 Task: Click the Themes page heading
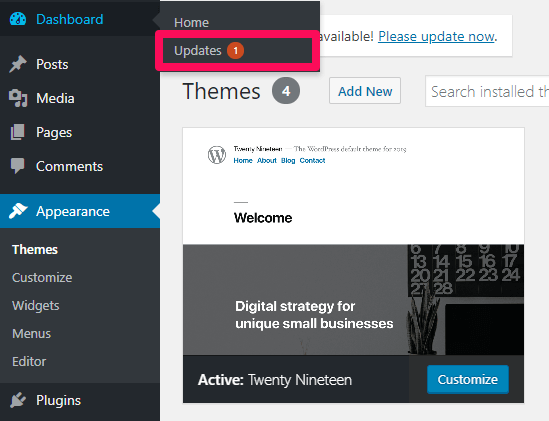[222, 91]
